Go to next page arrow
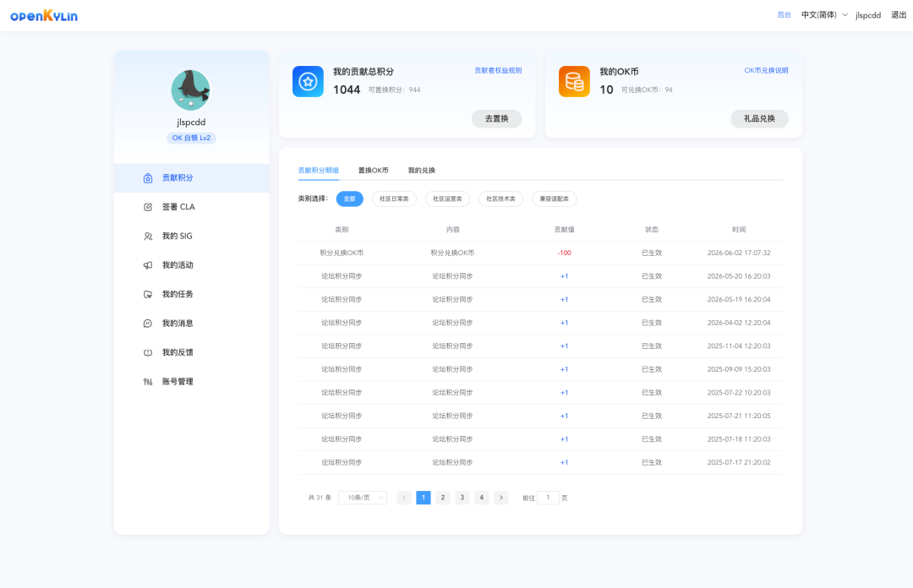Image resolution: width=913 pixels, height=588 pixels. 500,498
